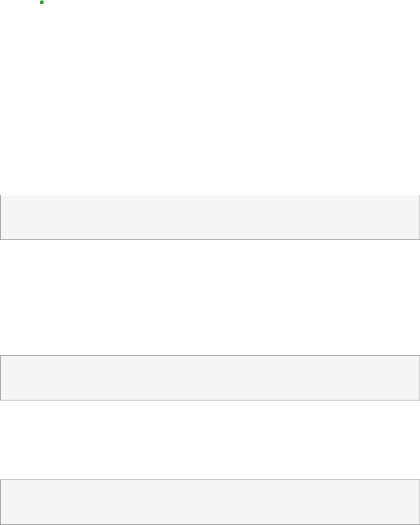Place cursor in first gray text area

click(x=210, y=218)
